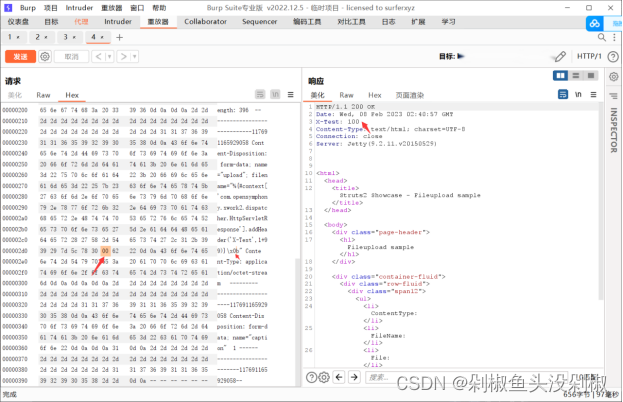Jump to next search match arrow
The height and width of the screenshot is (402, 623).
coord(354,377)
